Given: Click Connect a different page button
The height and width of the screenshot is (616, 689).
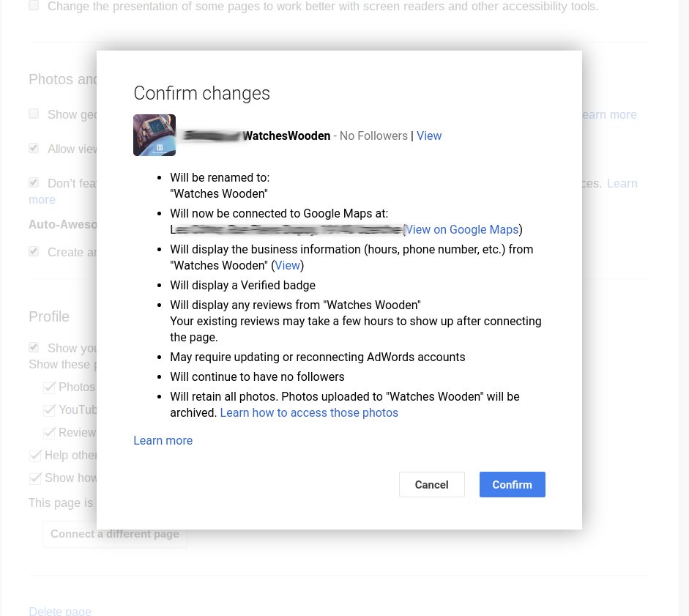Looking at the screenshot, I should pos(115,534).
